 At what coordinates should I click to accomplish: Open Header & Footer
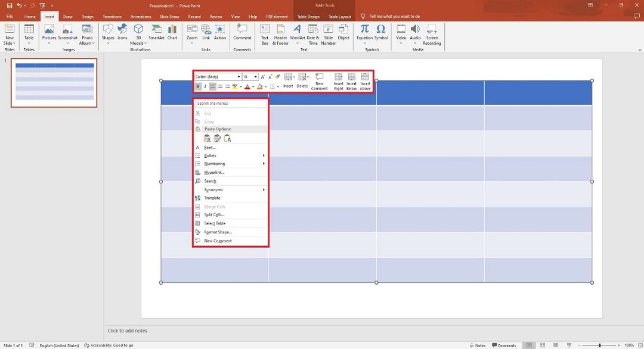pos(280,35)
